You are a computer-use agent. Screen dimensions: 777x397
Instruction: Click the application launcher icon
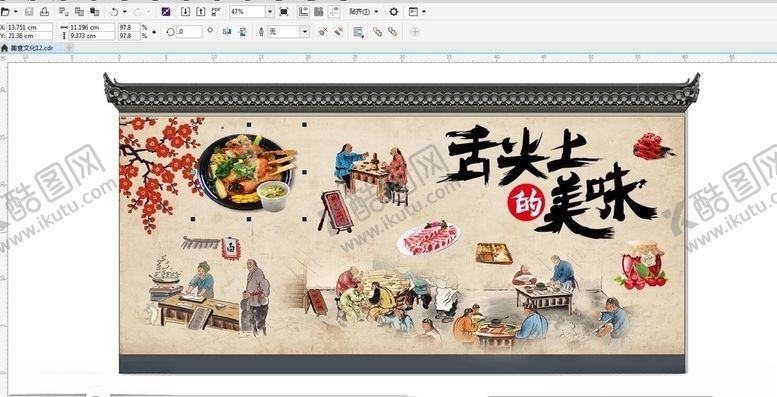[x=413, y=11]
